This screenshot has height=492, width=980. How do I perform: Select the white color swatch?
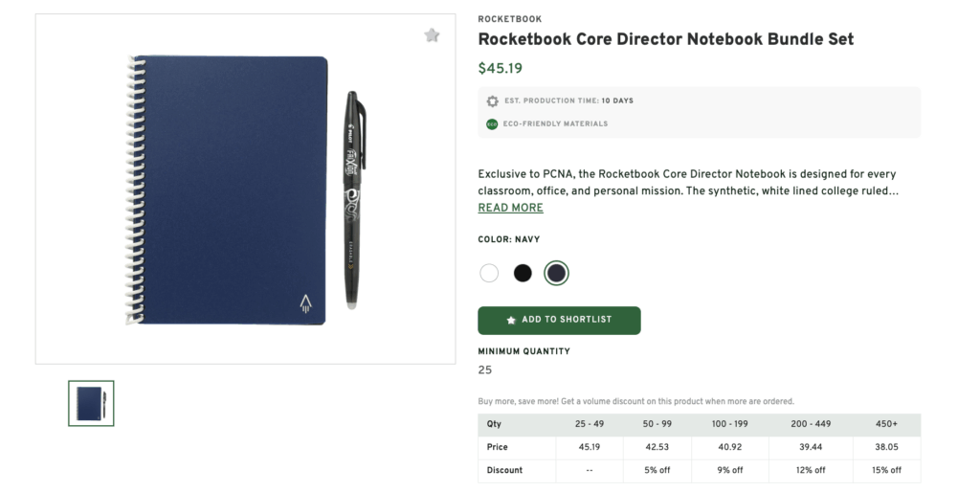point(489,273)
